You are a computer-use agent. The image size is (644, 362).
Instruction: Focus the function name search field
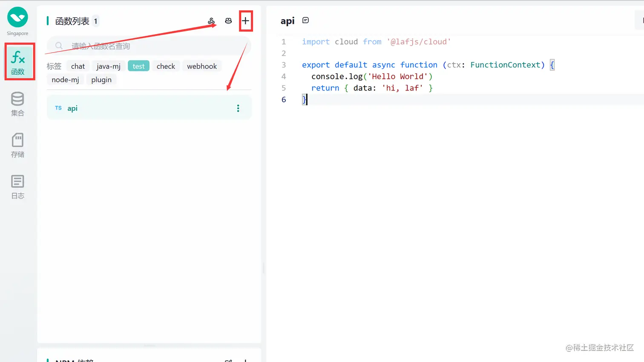coord(149,46)
